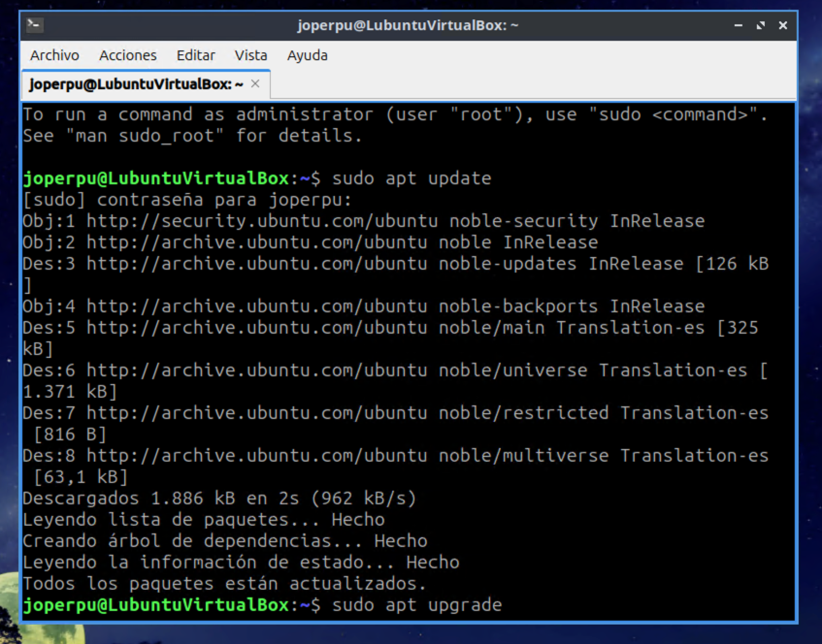Close the joperpu@LubuntuVirtualBox tab
Viewport: 822px width, 644px height.
point(255,84)
